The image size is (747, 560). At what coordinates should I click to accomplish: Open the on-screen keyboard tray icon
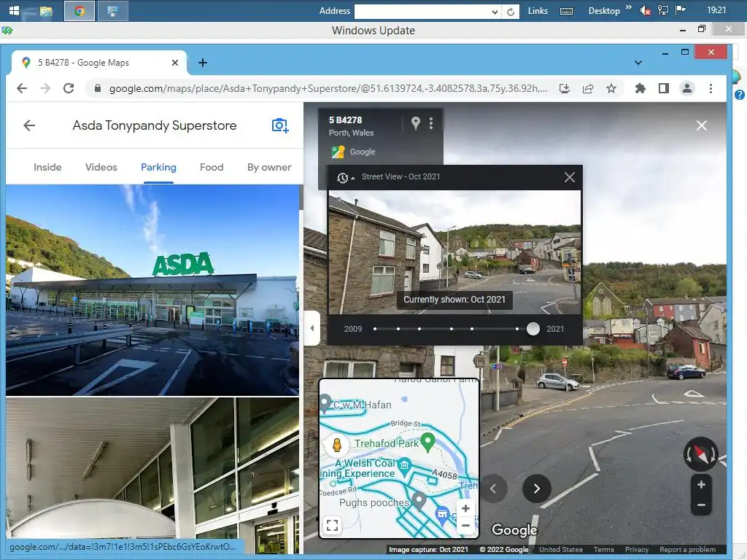[x=566, y=12]
